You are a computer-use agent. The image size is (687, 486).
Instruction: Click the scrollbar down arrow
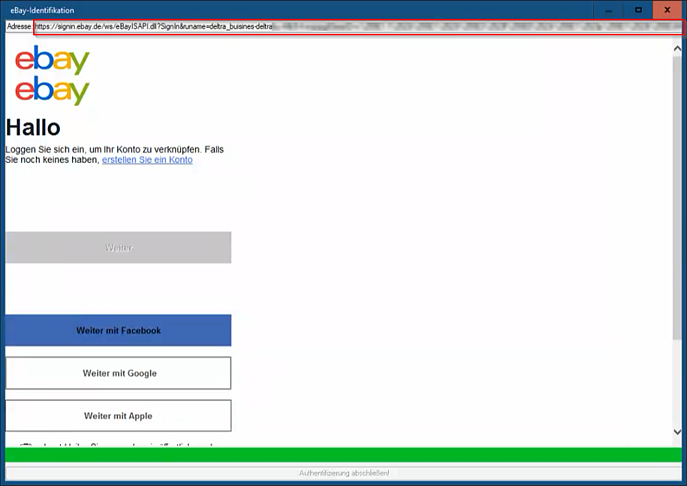pyautogui.click(x=677, y=432)
